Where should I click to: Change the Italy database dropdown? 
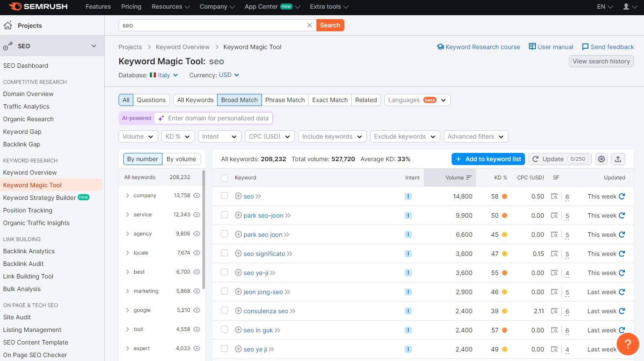[x=164, y=75]
